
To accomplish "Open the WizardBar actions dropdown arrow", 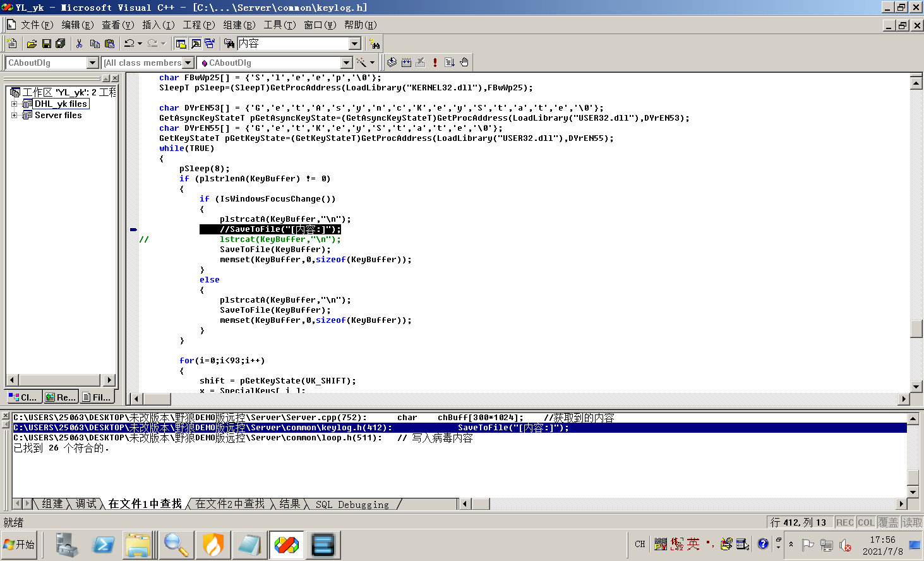I will pos(372,63).
